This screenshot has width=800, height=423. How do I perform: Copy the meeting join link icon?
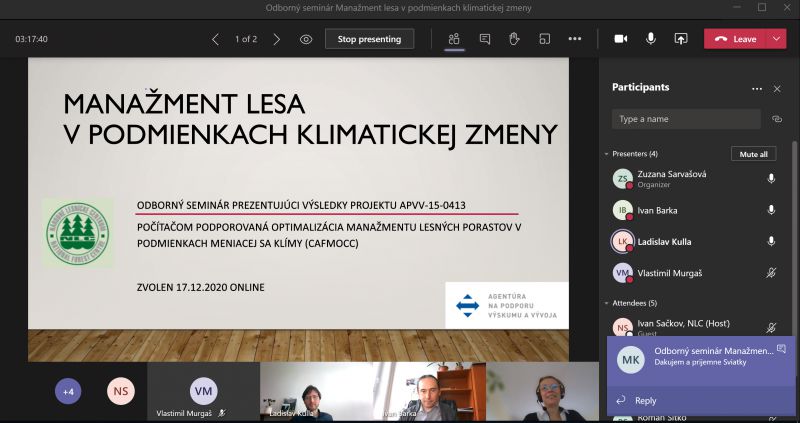tap(776, 119)
